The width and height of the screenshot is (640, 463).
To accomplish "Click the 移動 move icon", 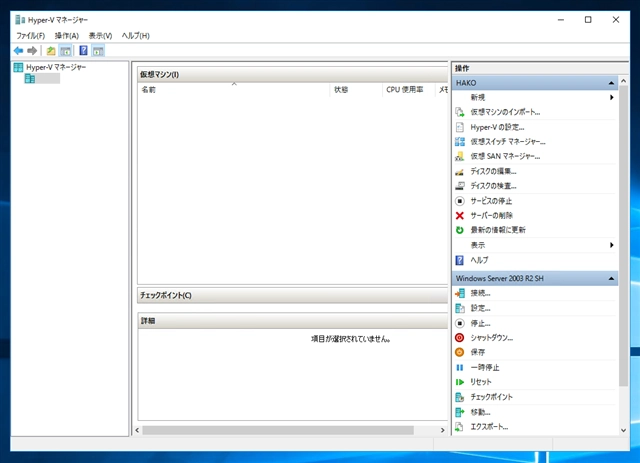I will point(460,412).
